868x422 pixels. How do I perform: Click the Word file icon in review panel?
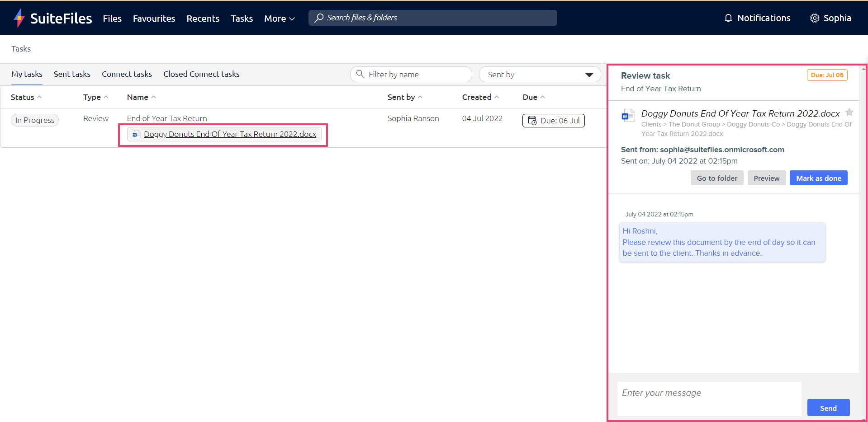pyautogui.click(x=628, y=116)
